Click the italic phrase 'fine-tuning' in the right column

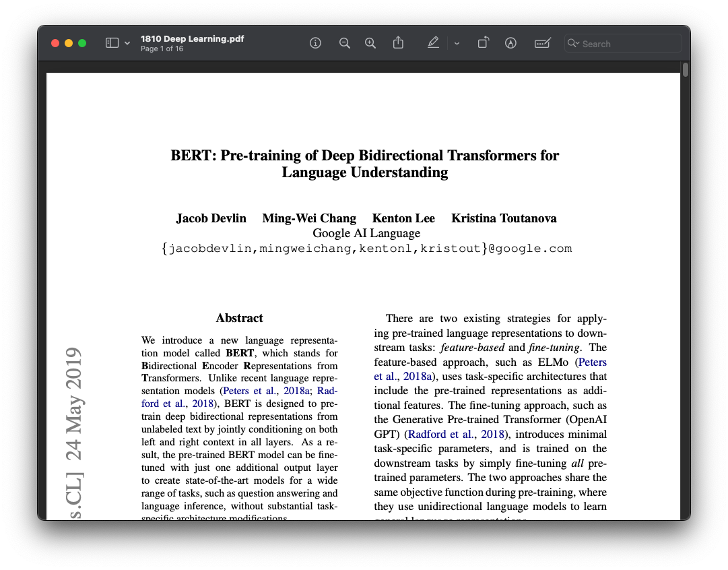coord(554,348)
